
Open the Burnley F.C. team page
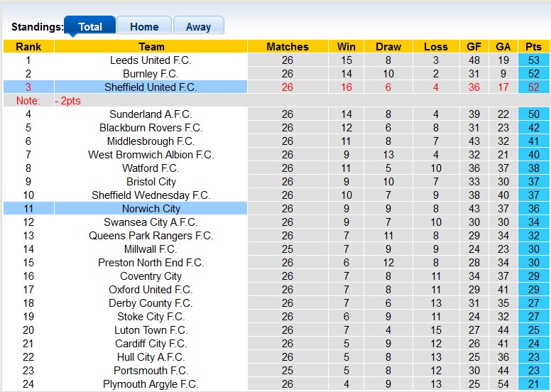click(x=151, y=74)
